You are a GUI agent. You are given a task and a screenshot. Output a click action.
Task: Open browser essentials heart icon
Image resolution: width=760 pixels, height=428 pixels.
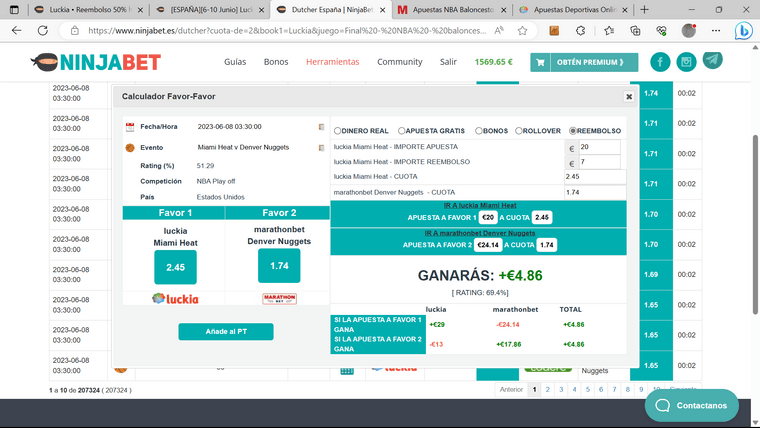(x=661, y=31)
